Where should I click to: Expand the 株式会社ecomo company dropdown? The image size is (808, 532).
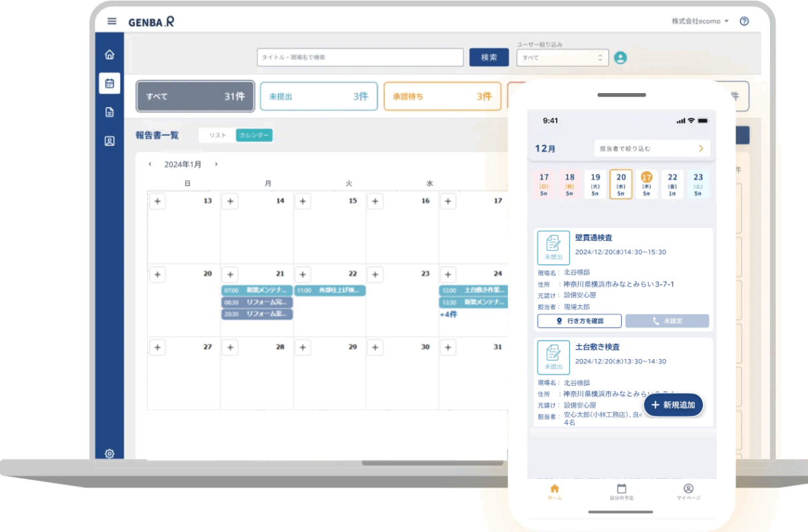coord(700,21)
